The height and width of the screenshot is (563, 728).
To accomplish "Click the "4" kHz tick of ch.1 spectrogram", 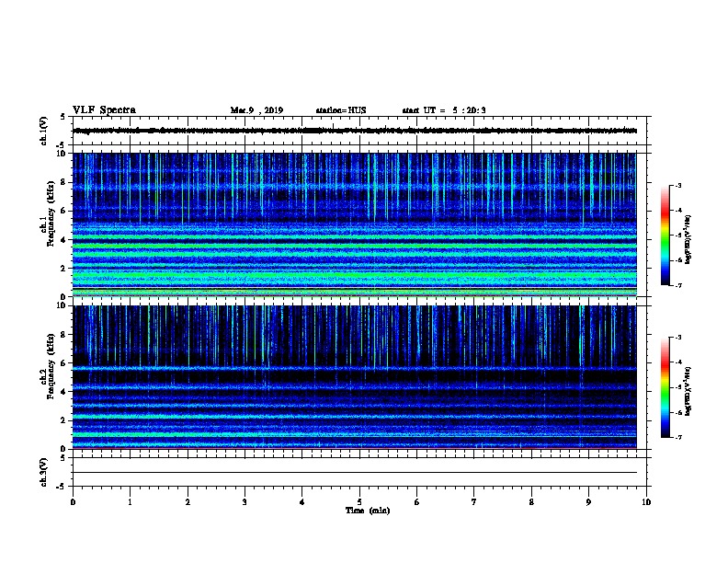I will pos(63,240).
